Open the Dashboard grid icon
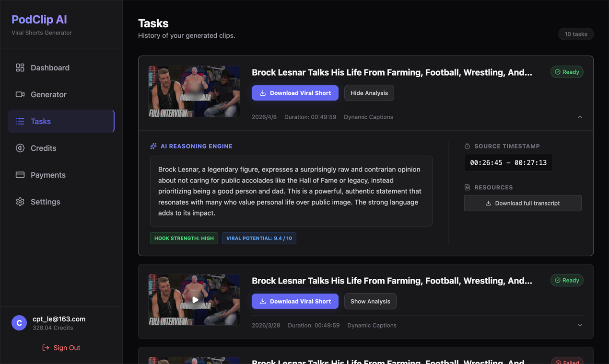The width and height of the screenshot is (609, 364). [20, 68]
